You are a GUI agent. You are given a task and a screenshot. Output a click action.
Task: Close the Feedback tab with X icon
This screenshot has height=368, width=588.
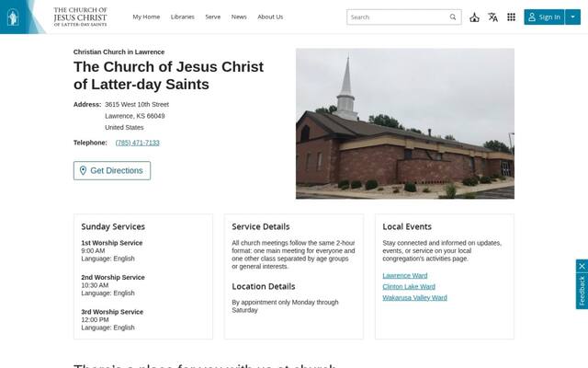[582, 266]
